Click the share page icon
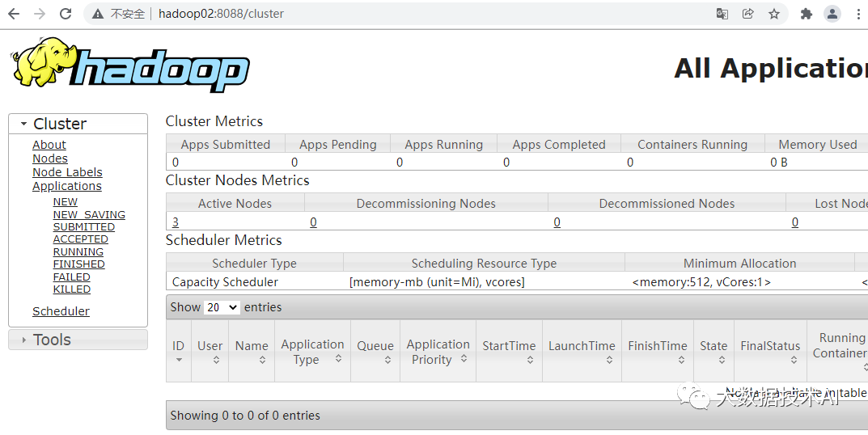 pos(748,14)
